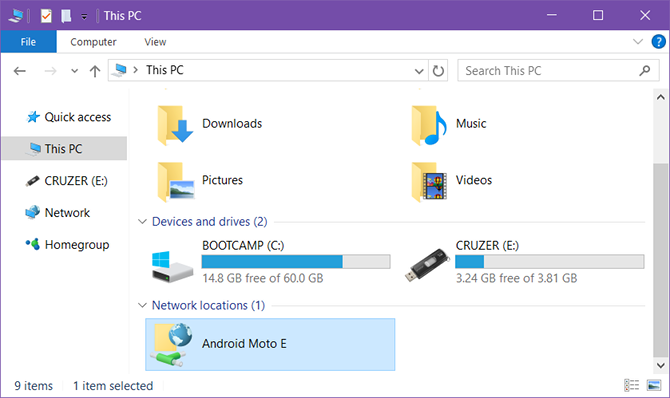Image resolution: width=670 pixels, height=398 pixels.
Task: Click the New folder quick access icon
Action: (x=66, y=16)
